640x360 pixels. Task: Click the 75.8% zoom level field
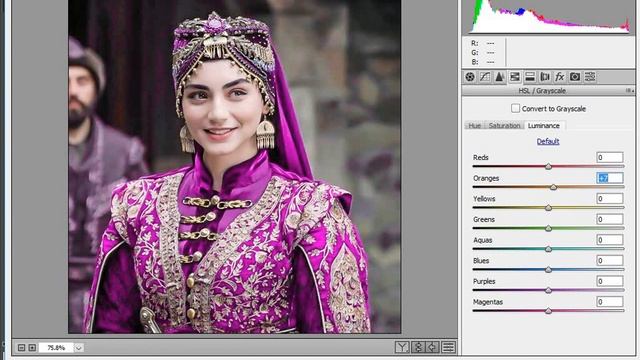pyautogui.click(x=56, y=348)
